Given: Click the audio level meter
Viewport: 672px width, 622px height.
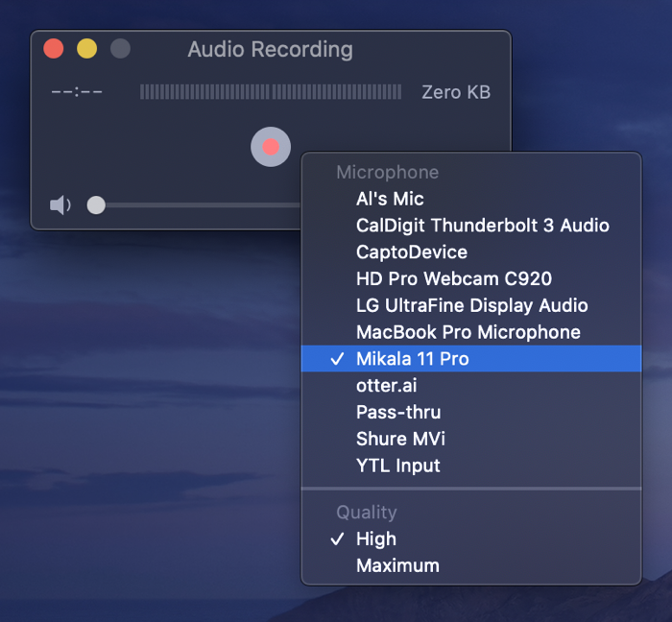Looking at the screenshot, I should 271,92.
